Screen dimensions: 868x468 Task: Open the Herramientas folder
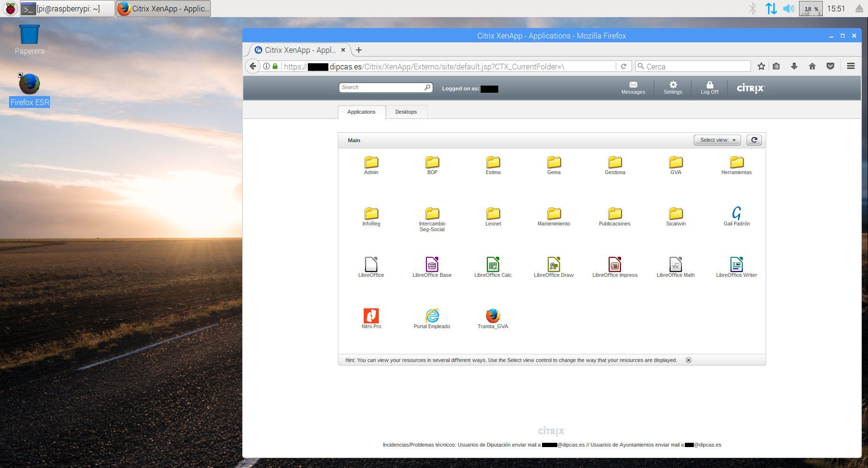(737, 165)
